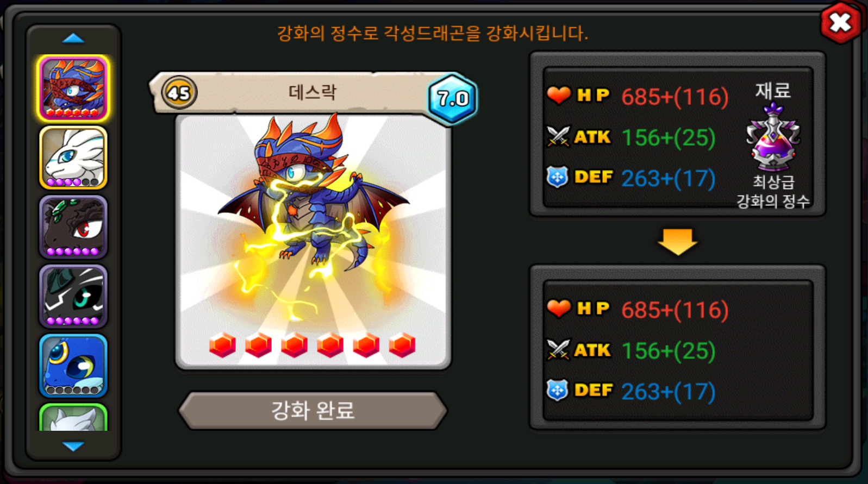Tap the first red gem under the dragon
Viewport: 868px width, 484px height.
coord(222,345)
